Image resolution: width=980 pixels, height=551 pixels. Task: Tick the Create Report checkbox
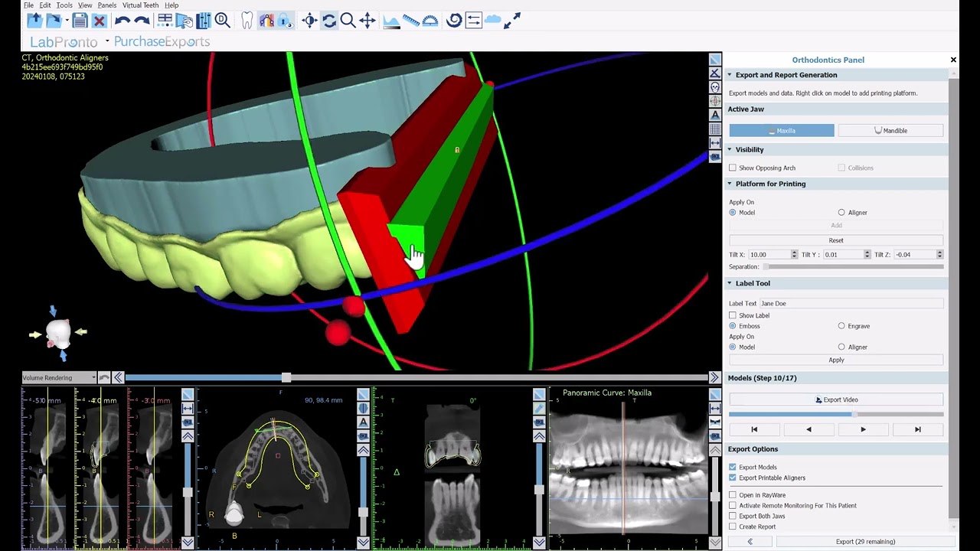pyautogui.click(x=733, y=527)
